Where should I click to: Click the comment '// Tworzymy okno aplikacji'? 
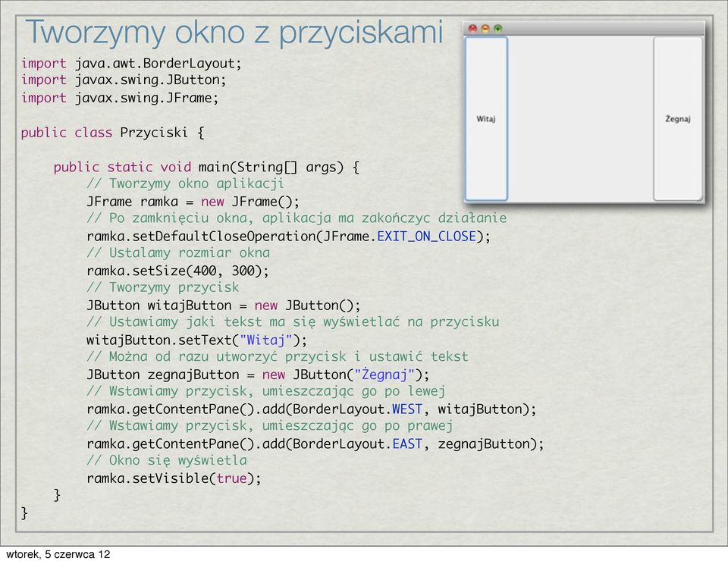(x=185, y=183)
